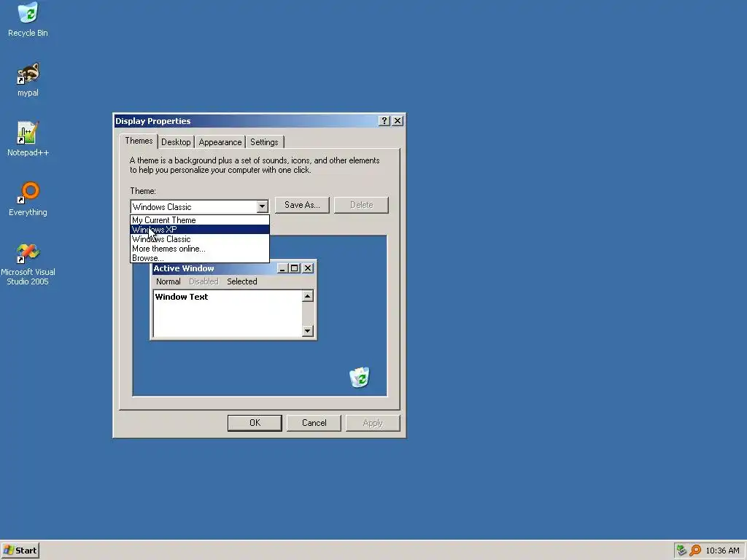Select More themes online... option
747x560 pixels.
point(200,249)
